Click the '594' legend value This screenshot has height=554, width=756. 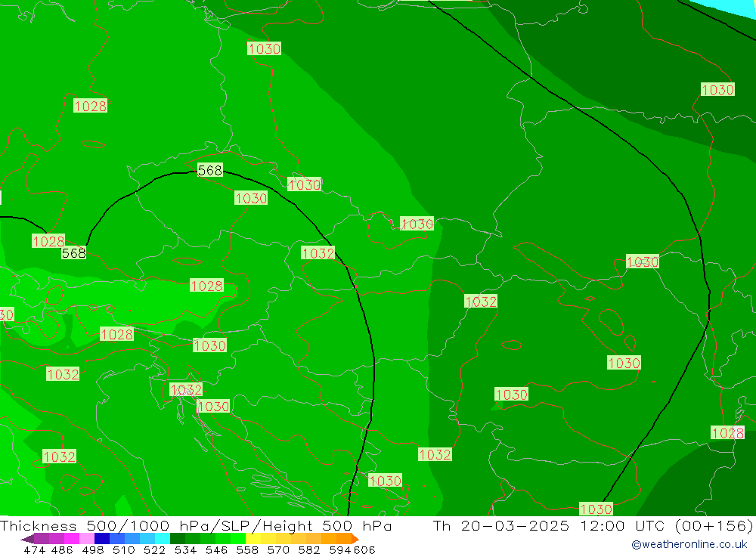point(340,549)
